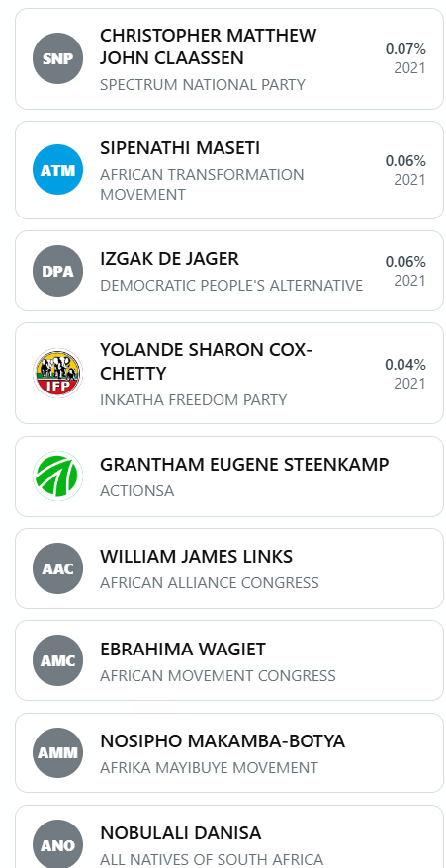Click the 0.07% 2021 result for Spectrum National Party
Viewport: 446px width, 868px height.
coord(405,58)
